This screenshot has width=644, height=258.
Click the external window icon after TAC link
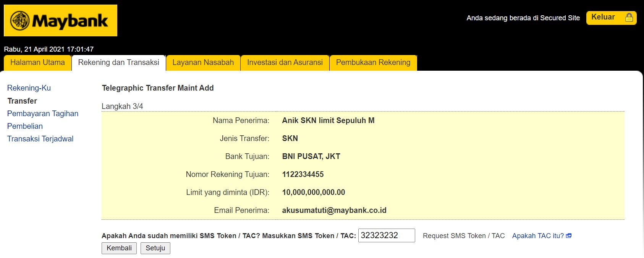pos(569,236)
